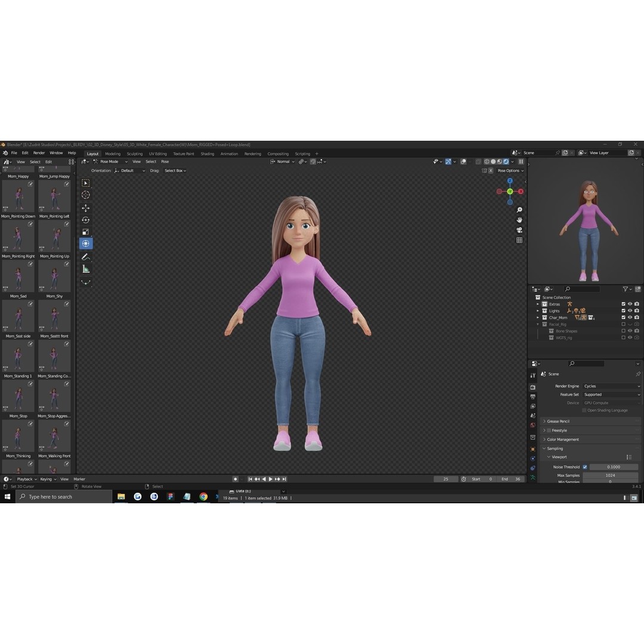Click the Marker menu in timeline
Image resolution: width=644 pixels, height=644 pixels.
click(79, 479)
